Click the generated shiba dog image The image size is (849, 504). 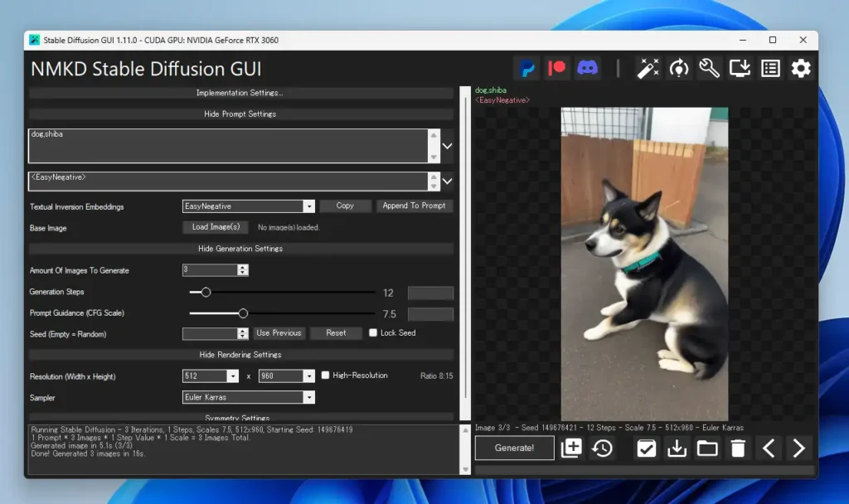tap(644, 264)
